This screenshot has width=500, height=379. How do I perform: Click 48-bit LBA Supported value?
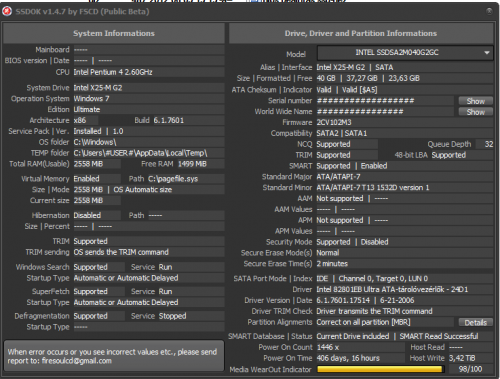point(448,155)
